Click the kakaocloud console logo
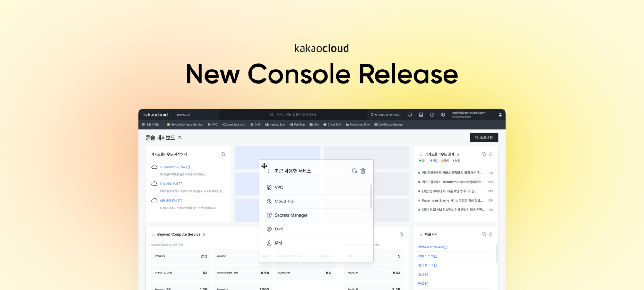This screenshot has height=290, width=644. tap(156, 114)
